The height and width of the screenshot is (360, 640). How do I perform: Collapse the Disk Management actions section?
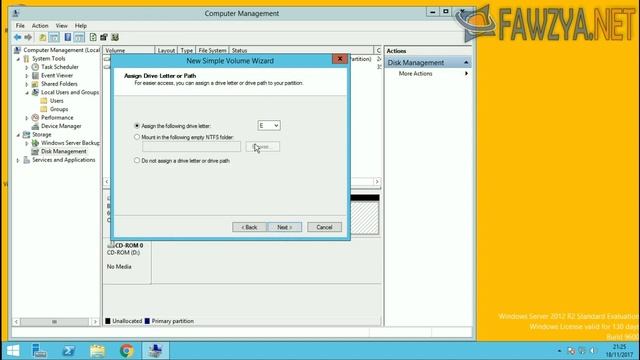(x=466, y=62)
